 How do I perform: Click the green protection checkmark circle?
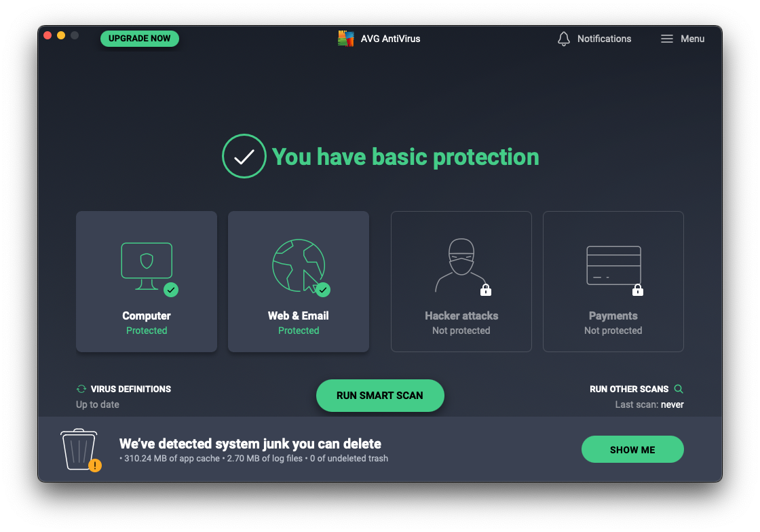244,157
